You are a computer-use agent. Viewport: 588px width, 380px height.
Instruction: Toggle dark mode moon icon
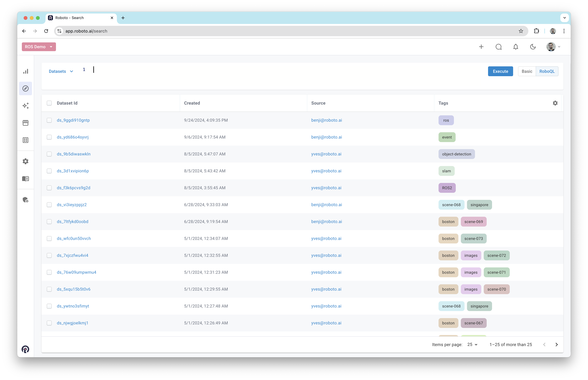coord(533,47)
